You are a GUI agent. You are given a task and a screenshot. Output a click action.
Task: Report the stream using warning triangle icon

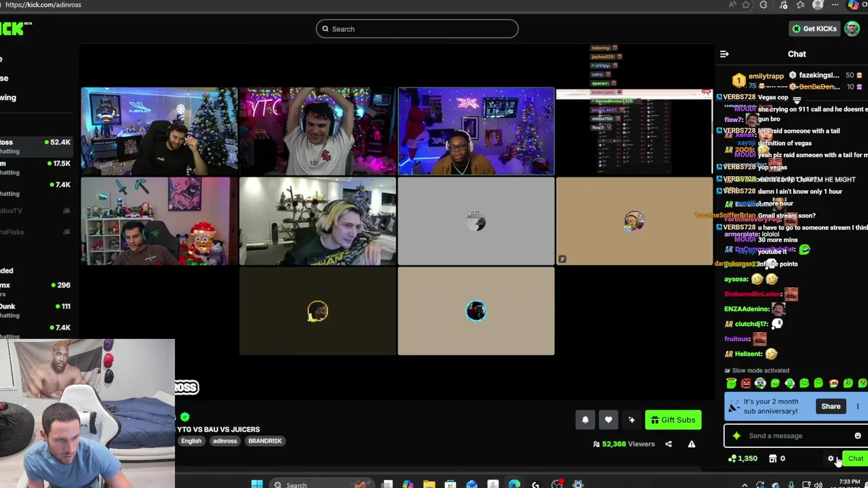[x=692, y=444]
